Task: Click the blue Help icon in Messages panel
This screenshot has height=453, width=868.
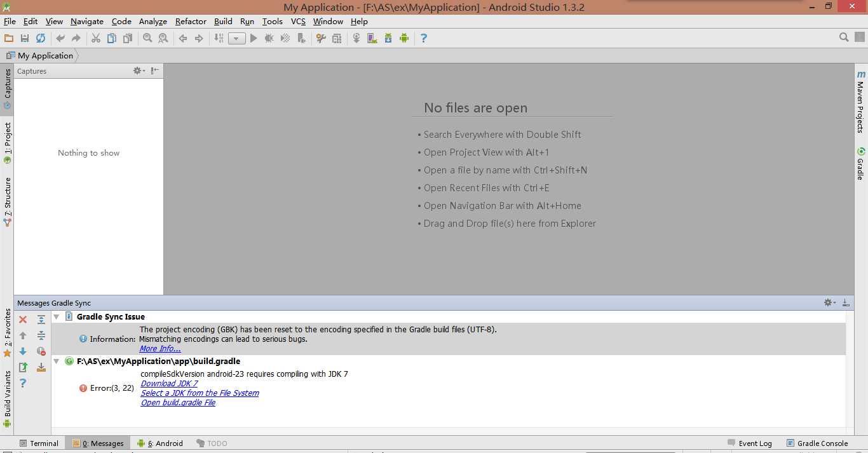Action: pos(23,383)
